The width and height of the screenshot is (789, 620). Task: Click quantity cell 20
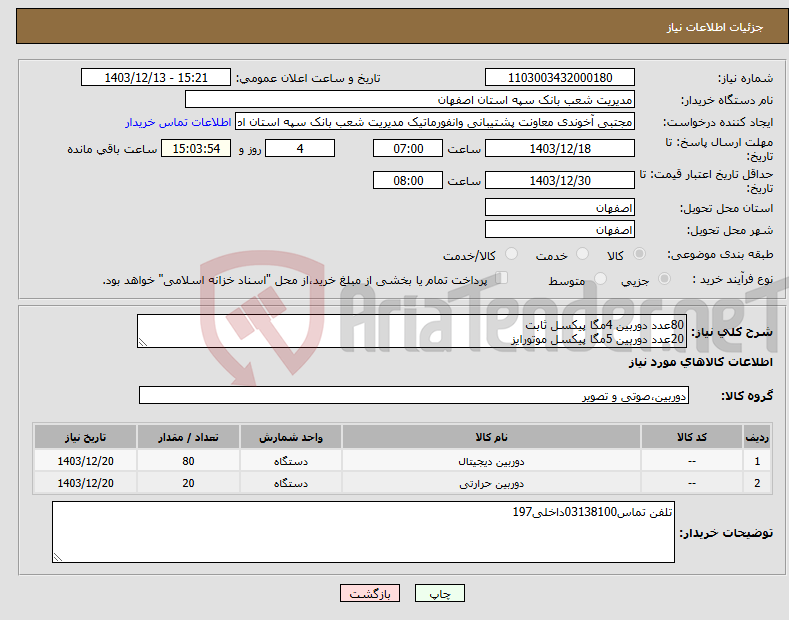188,483
